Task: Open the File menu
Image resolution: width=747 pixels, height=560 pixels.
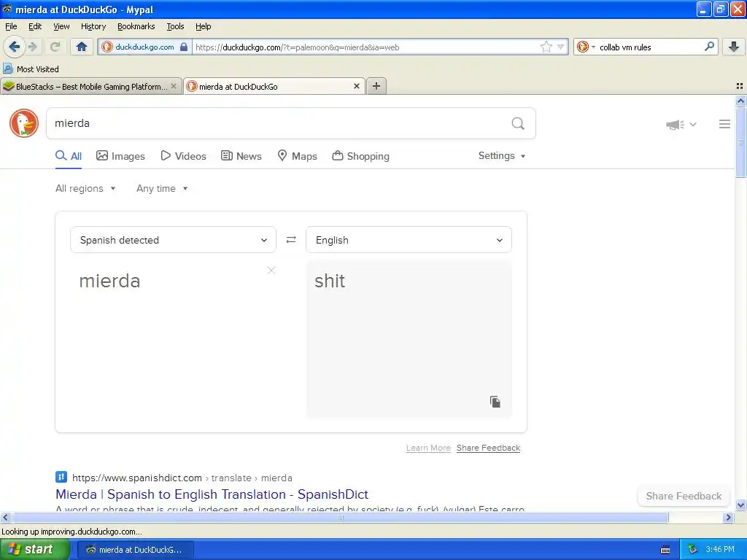Action: (x=11, y=26)
